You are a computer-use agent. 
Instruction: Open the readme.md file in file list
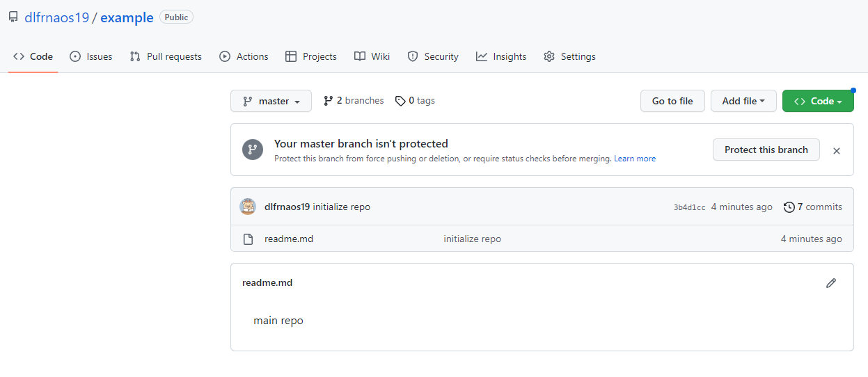289,239
